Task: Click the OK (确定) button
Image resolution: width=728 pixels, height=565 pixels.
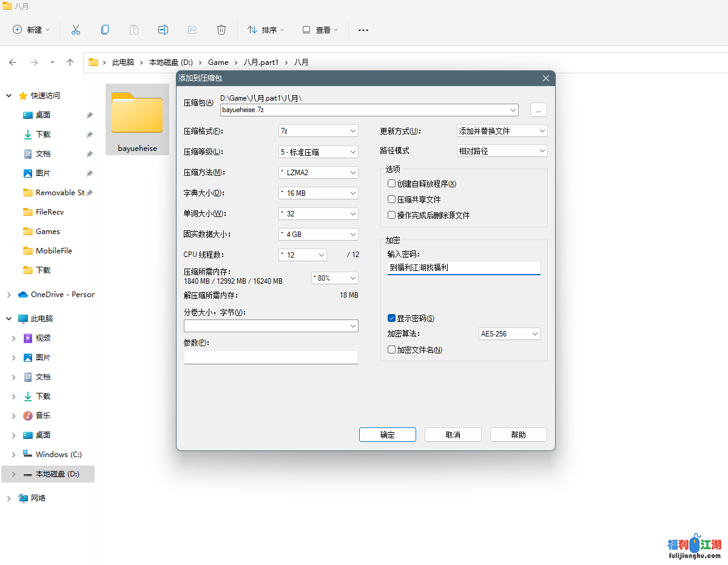Action: coord(387,435)
